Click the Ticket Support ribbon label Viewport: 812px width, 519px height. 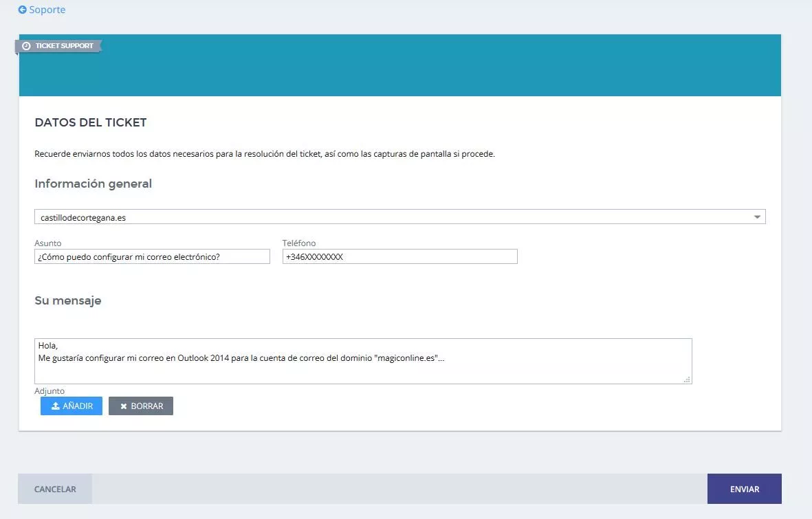pyautogui.click(x=64, y=46)
